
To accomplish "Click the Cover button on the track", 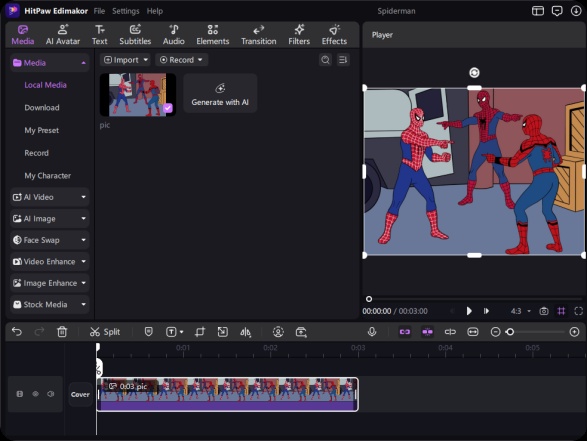I will [x=80, y=394].
